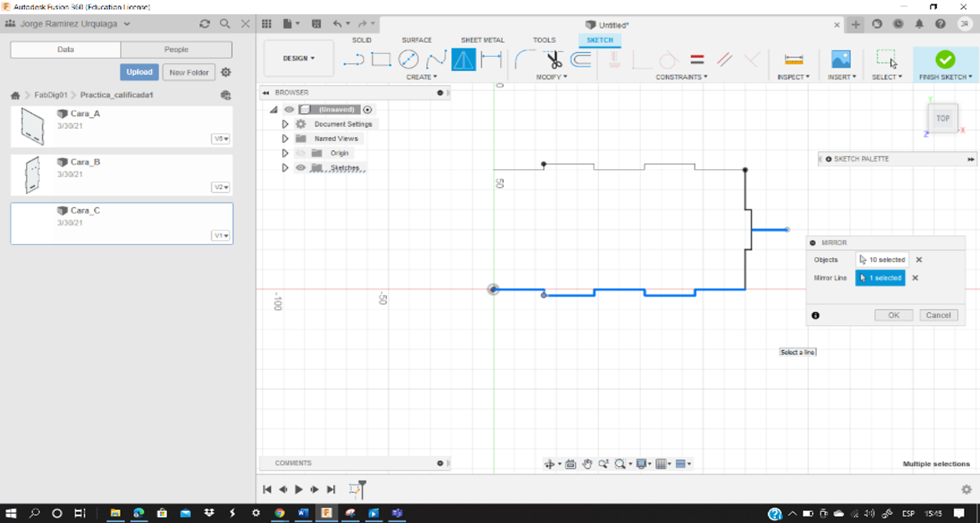Select the Rectangle sketch tool
The width and height of the screenshot is (980, 523).
point(381,60)
